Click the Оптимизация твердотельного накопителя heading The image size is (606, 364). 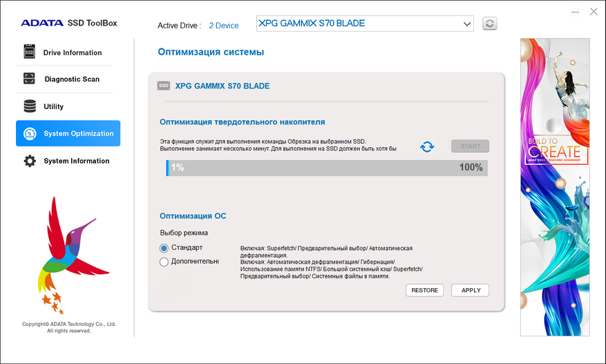pyautogui.click(x=243, y=122)
